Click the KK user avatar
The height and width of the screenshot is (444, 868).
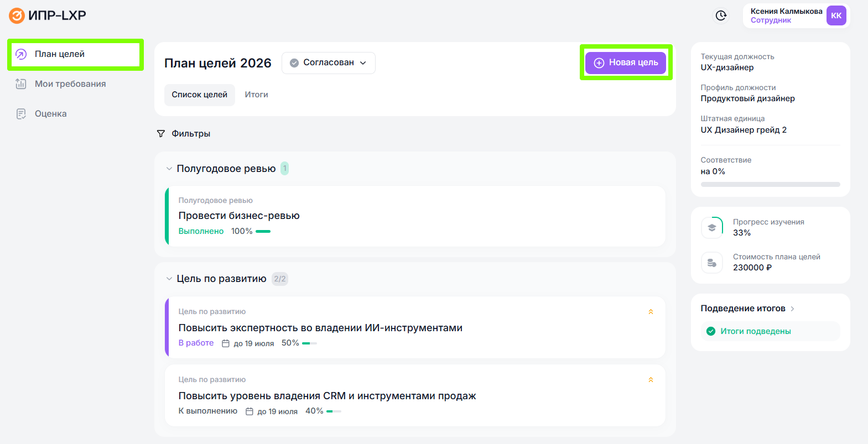pos(836,15)
